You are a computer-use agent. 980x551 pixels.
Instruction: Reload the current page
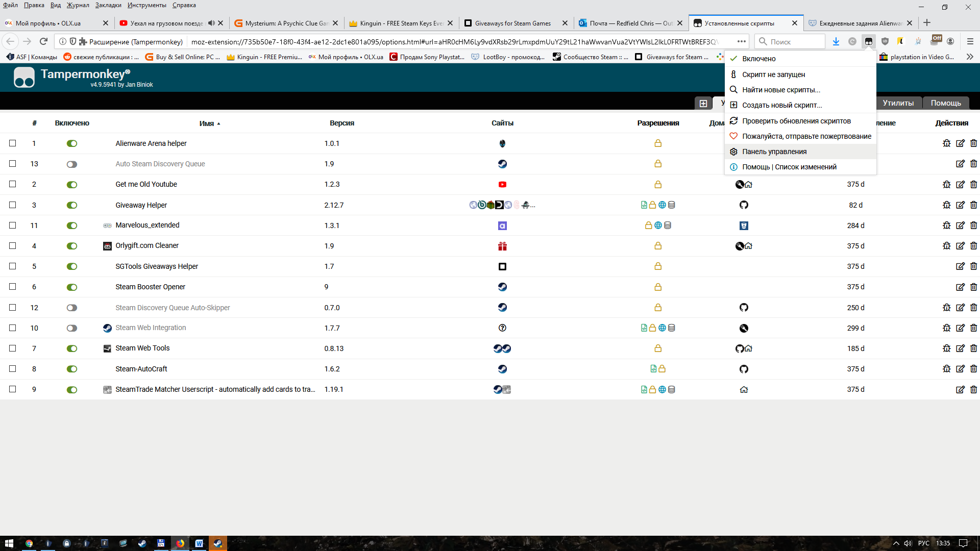pos(43,41)
